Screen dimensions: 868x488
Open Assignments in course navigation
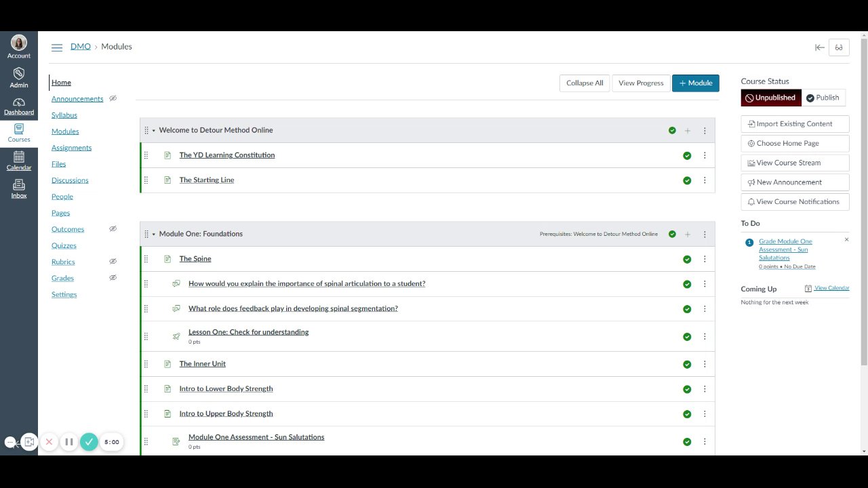[x=71, y=148]
